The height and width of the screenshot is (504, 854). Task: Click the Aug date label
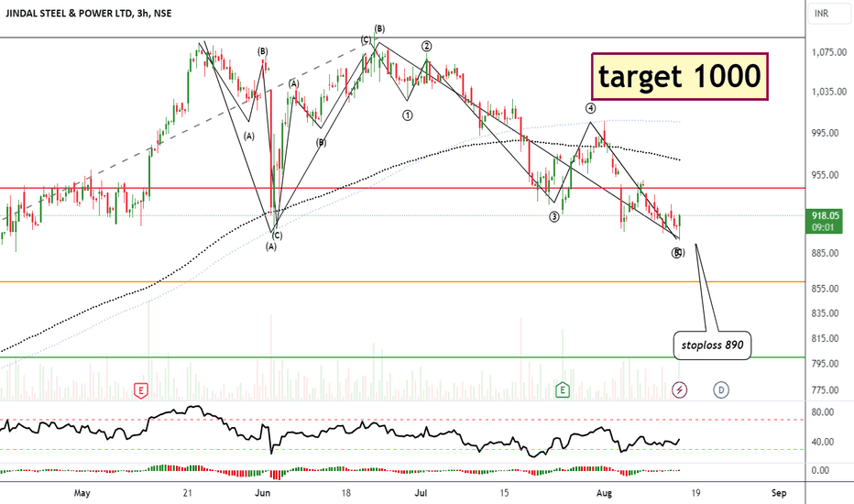[x=604, y=493]
